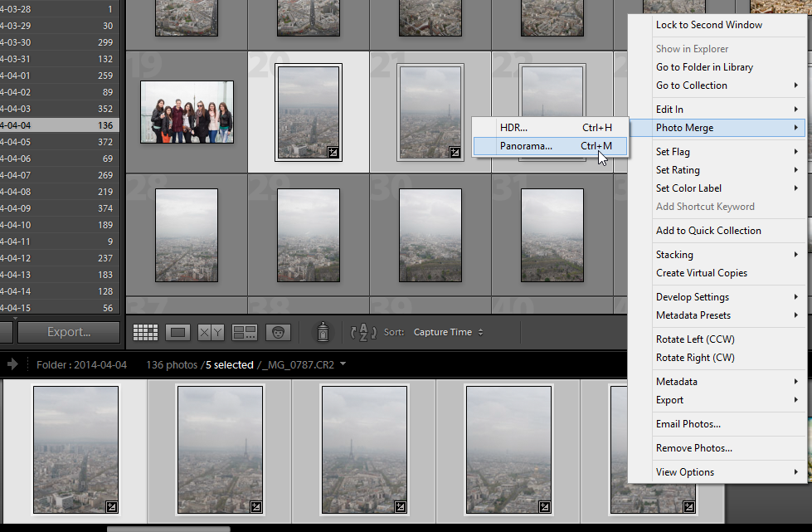The image size is (812, 532).
Task: Open the Sort Capture Time dropdown
Action: [448, 332]
